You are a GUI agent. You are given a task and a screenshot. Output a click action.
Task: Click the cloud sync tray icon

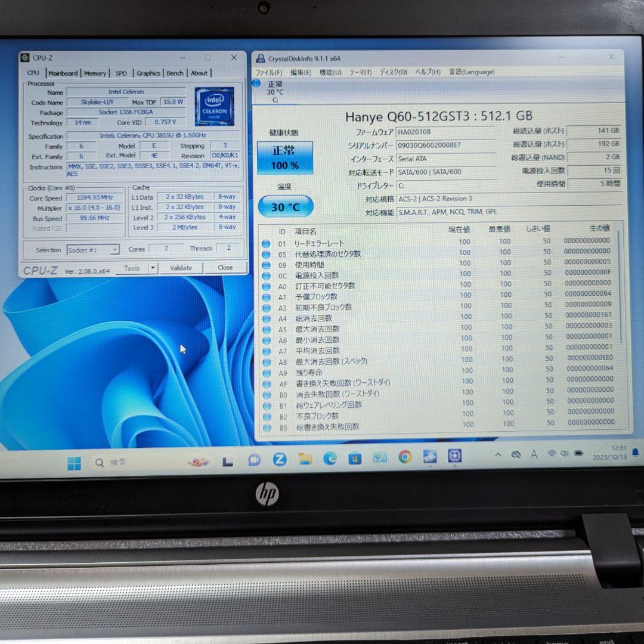[516, 454]
